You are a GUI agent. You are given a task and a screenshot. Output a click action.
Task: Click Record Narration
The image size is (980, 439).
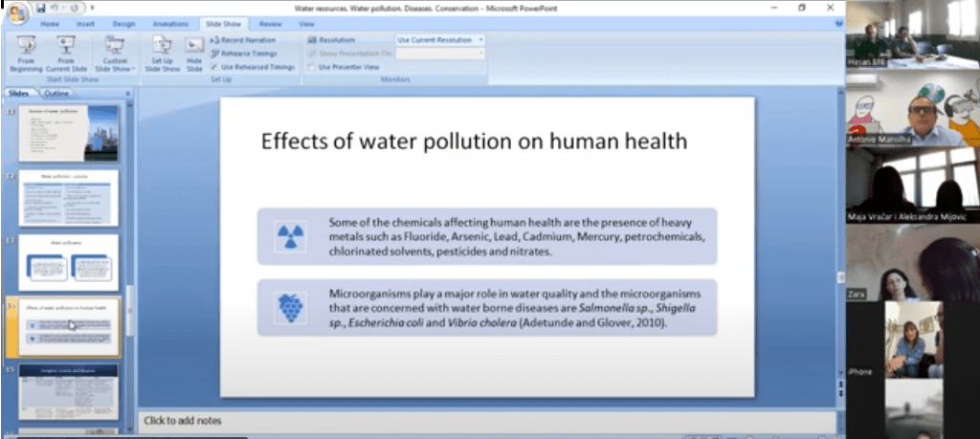click(x=247, y=40)
